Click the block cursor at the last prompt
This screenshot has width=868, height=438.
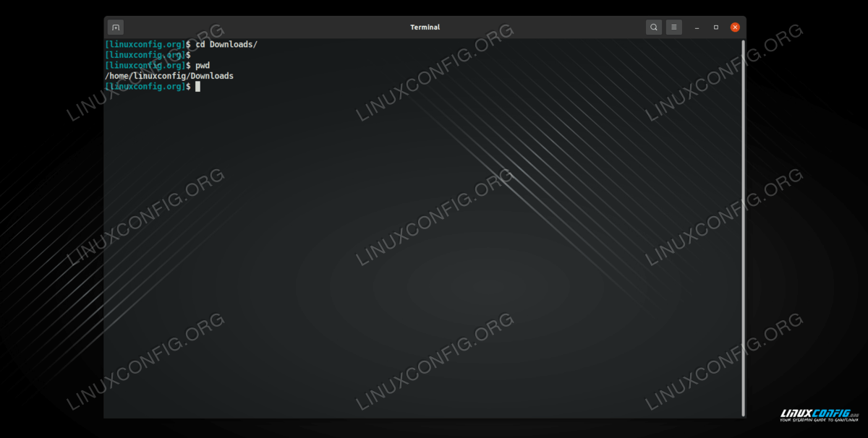click(x=197, y=87)
